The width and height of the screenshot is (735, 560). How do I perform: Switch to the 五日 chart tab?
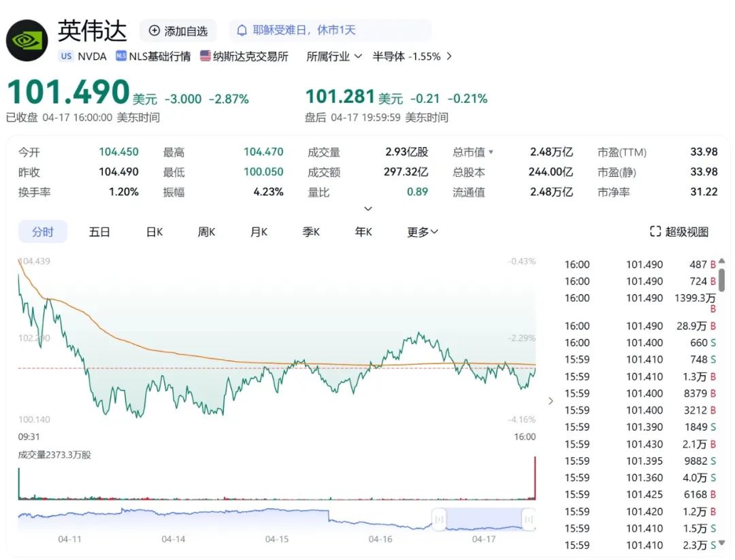coord(99,232)
